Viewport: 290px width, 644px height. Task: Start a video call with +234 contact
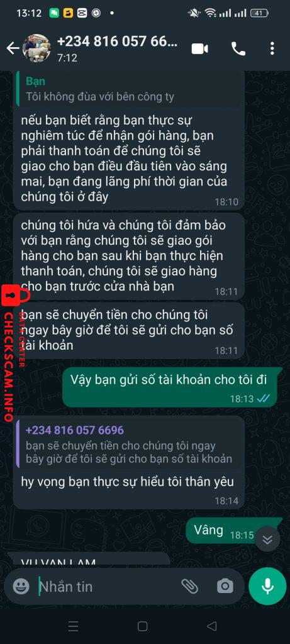point(199,49)
